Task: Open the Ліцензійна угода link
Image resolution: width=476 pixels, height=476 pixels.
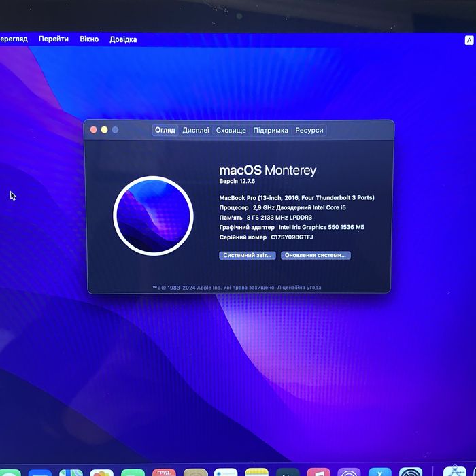Action: 299,287
